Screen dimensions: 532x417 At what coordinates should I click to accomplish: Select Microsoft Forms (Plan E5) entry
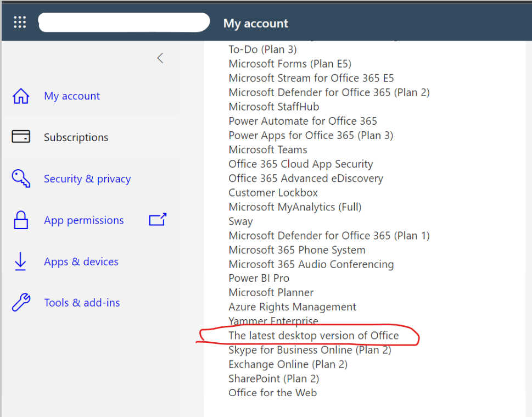click(x=290, y=64)
